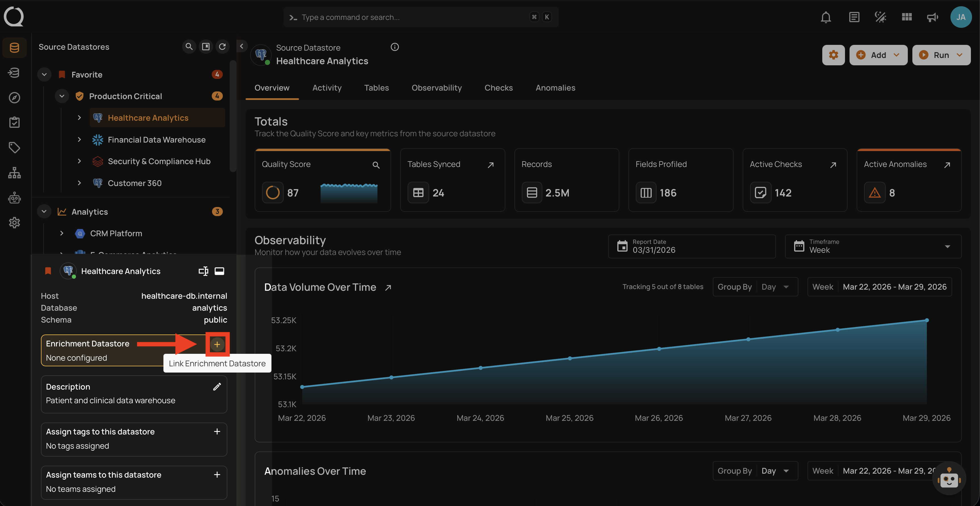980x506 pixels.
Task: Expand Data Volume Over Time chart
Action: tap(388, 288)
